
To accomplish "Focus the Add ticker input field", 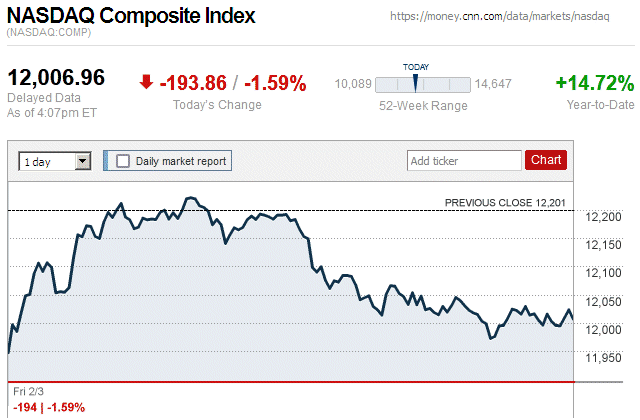I will click(x=463, y=160).
